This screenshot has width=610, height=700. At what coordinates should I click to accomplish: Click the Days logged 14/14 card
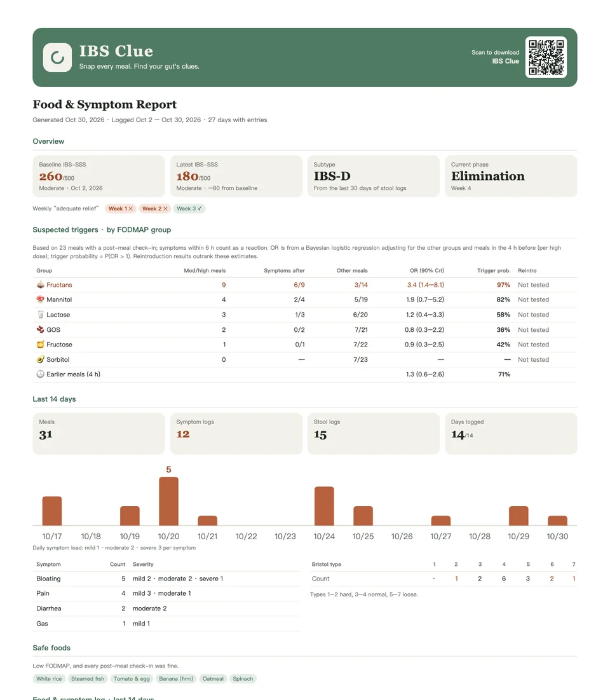coord(511,434)
